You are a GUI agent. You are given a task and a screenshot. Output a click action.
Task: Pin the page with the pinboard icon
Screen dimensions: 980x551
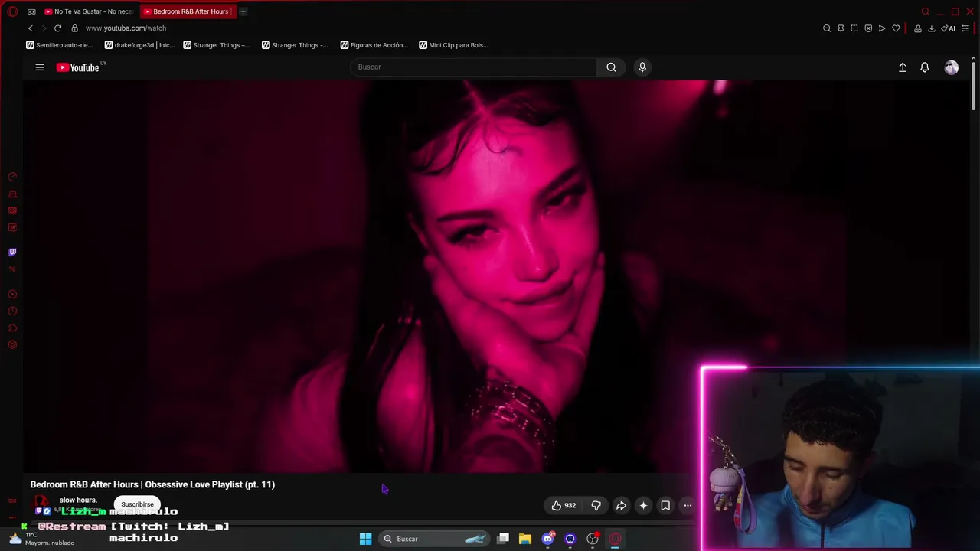click(x=841, y=28)
